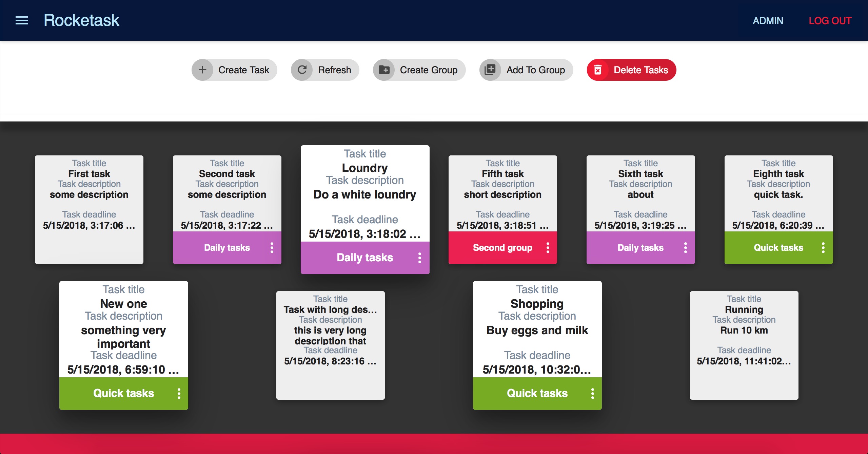Click the ADMIN link in header

click(x=768, y=21)
